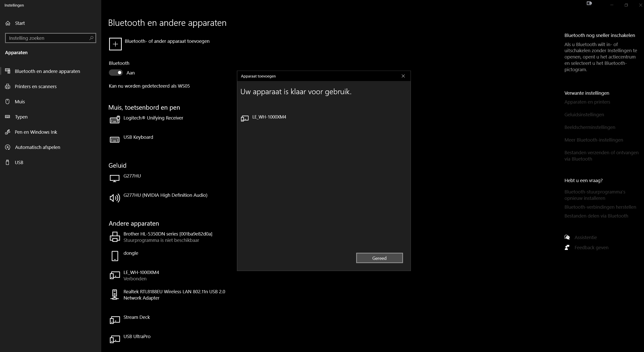
Task: Click LE_WH-1000XM4 name in the dialog
Action: point(269,117)
